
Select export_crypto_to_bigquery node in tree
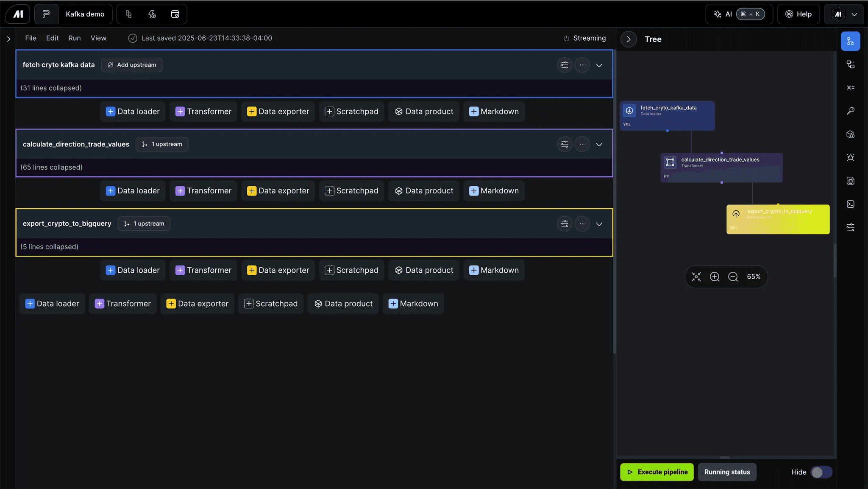[778, 219]
